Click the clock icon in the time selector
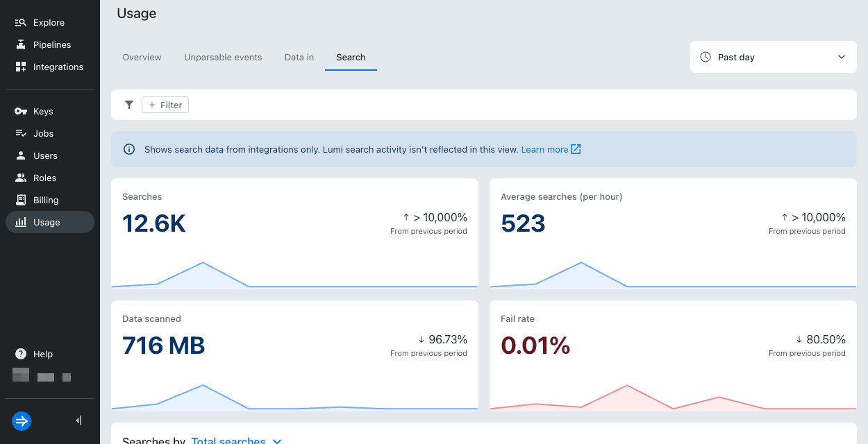Viewport: 868px width, 444px height. click(x=706, y=57)
